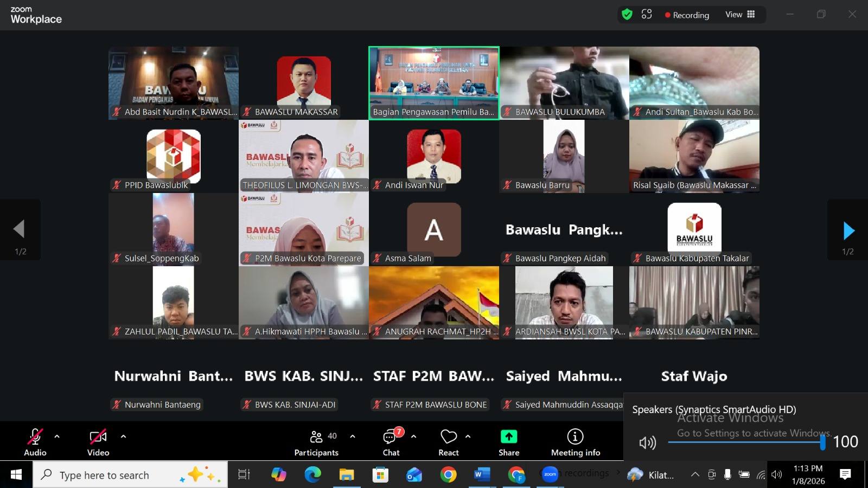Click the red Recording indicator
This screenshot has width=868, height=488.
[x=687, y=15]
